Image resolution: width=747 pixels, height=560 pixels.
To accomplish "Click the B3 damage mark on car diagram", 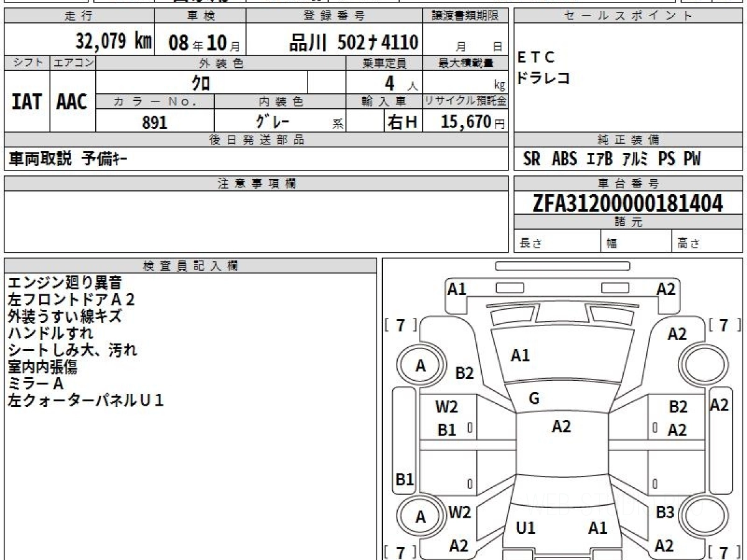I will point(665,513).
